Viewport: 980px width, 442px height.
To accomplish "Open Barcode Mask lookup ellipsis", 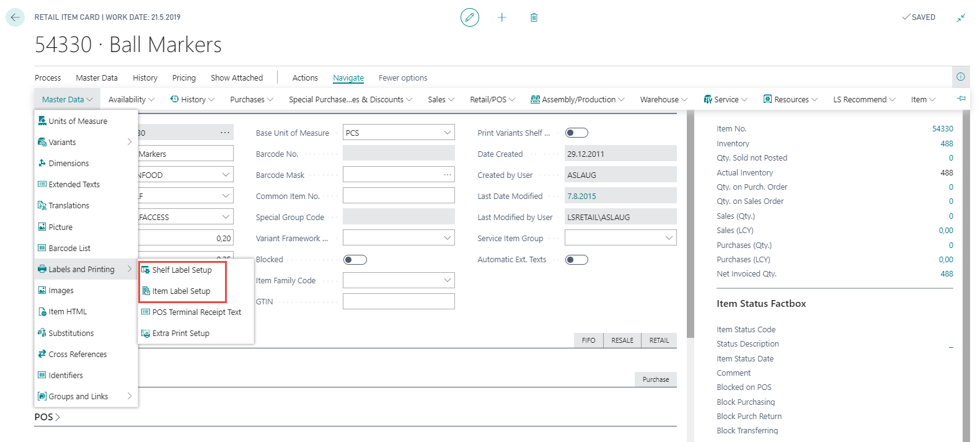I will 447,175.
